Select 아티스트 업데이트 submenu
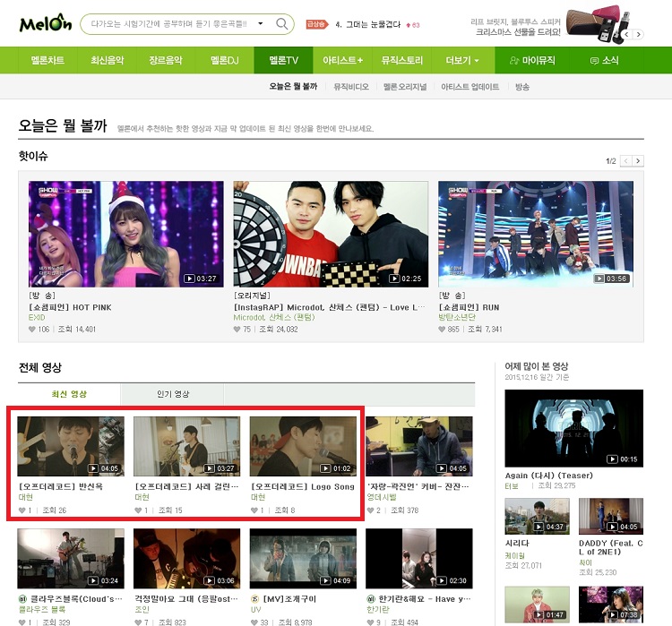Image resolution: width=672 pixels, height=626 pixels. point(470,87)
